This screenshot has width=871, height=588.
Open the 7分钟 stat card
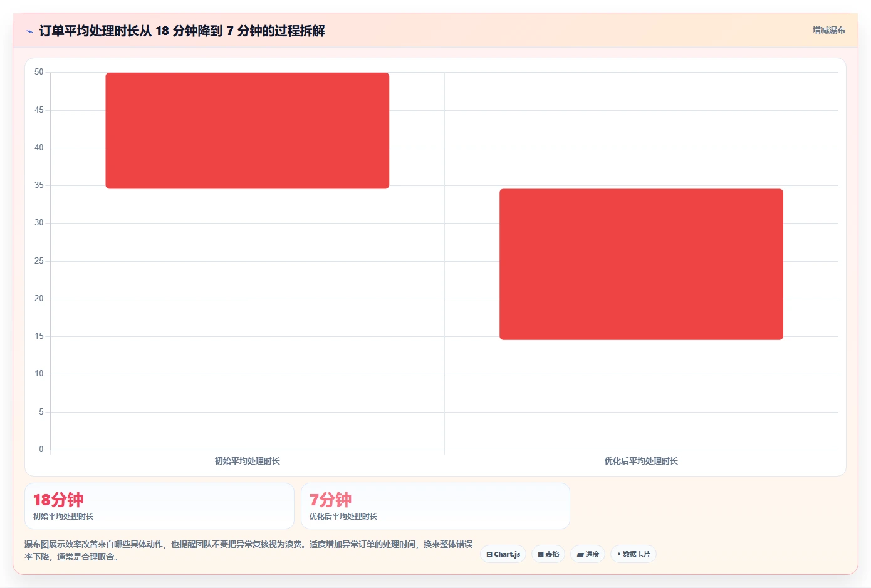coord(435,506)
